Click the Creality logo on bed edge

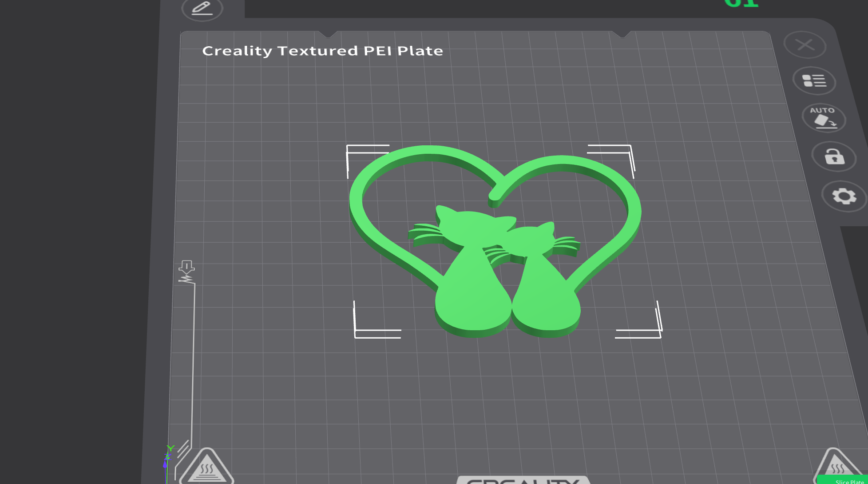tap(523, 480)
